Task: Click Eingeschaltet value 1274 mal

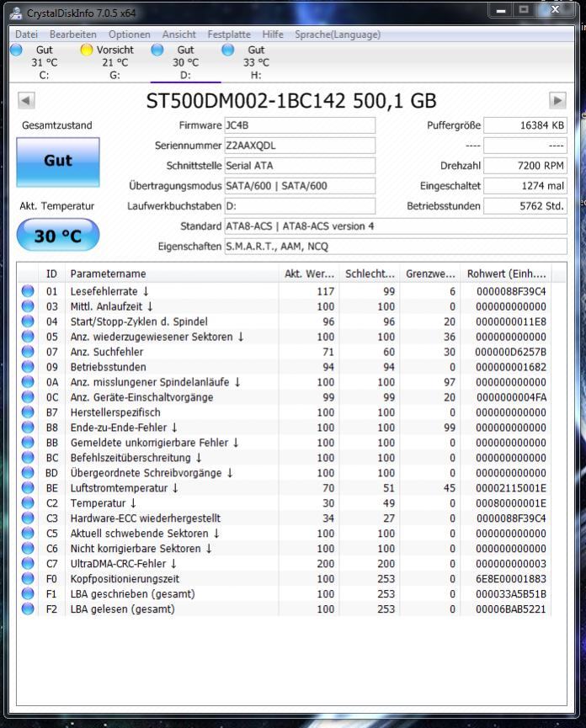Action: (x=525, y=186)
